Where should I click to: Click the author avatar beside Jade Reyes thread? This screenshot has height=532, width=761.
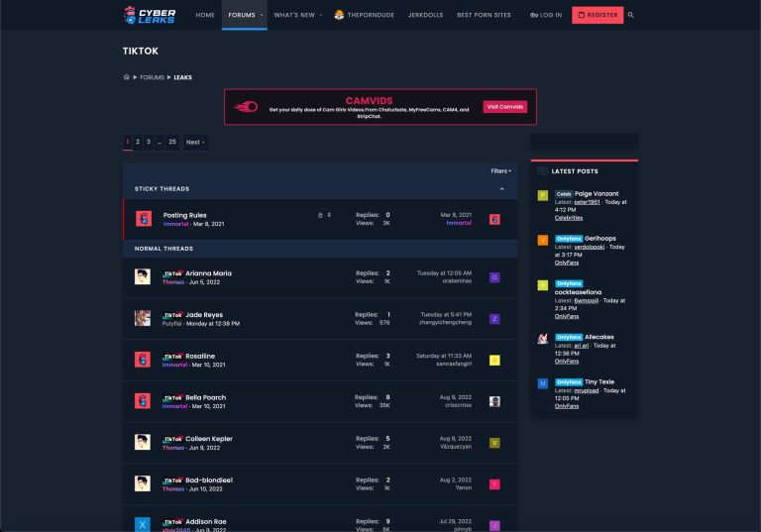tap(143, 318)
